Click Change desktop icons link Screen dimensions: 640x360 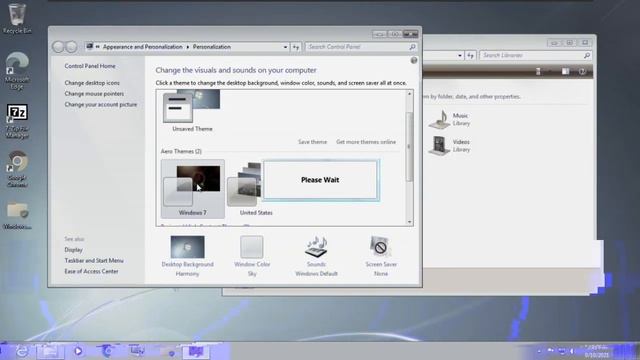pos(92,82)
